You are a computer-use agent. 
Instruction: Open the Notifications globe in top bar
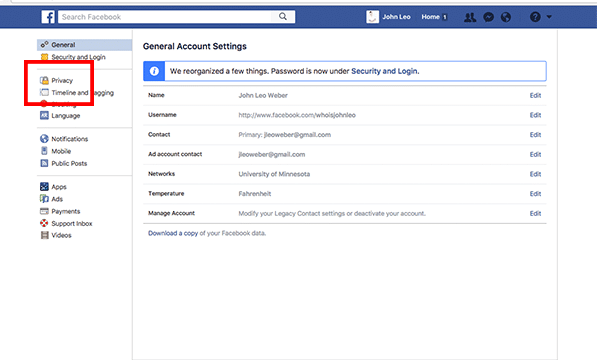(x=506, y=17)
